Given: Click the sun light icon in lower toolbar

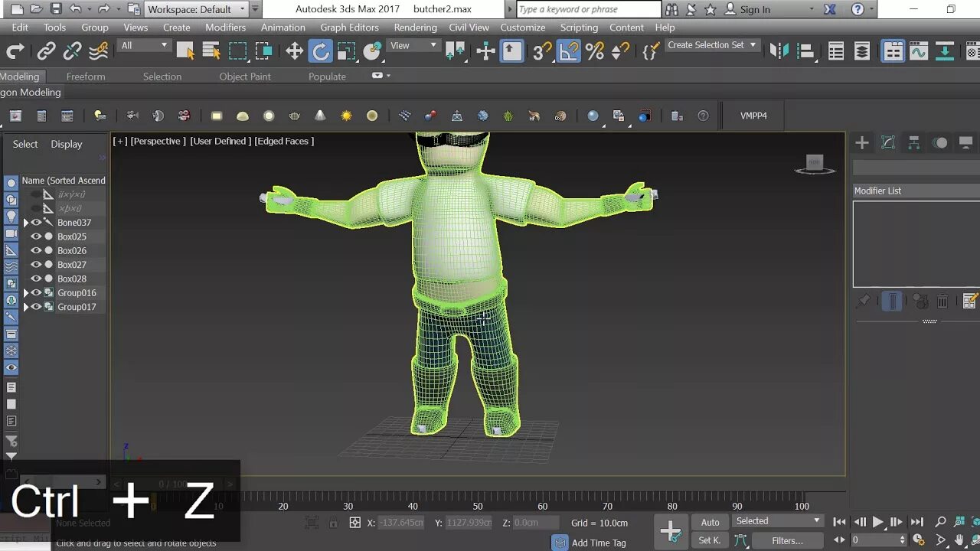Looking at the screenshot, I should tap(346, 116).
